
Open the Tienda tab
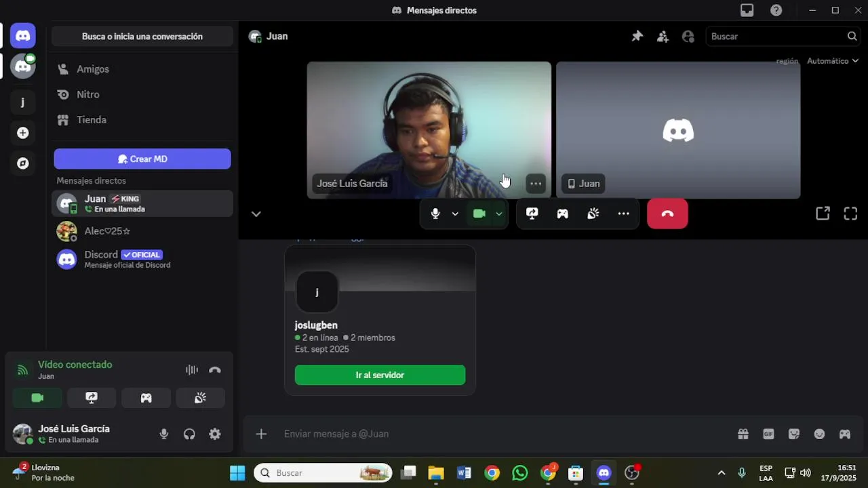click(x=142, y=120)
